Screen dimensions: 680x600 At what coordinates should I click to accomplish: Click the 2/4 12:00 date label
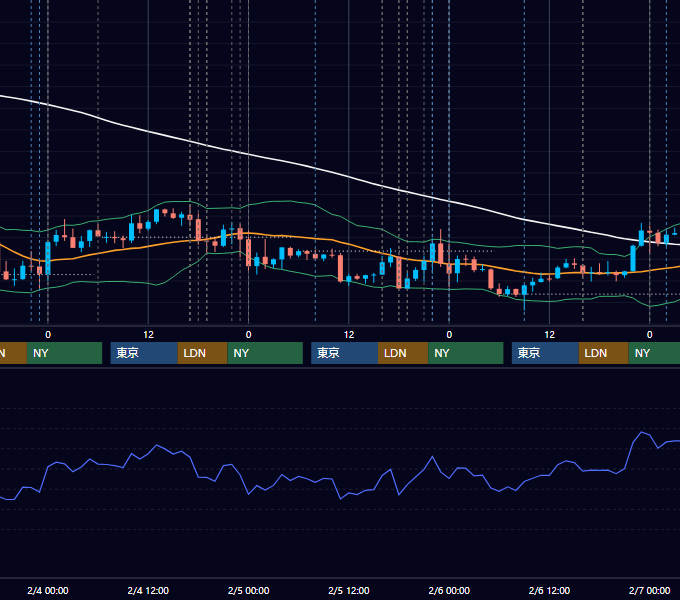tap(148, 590)
